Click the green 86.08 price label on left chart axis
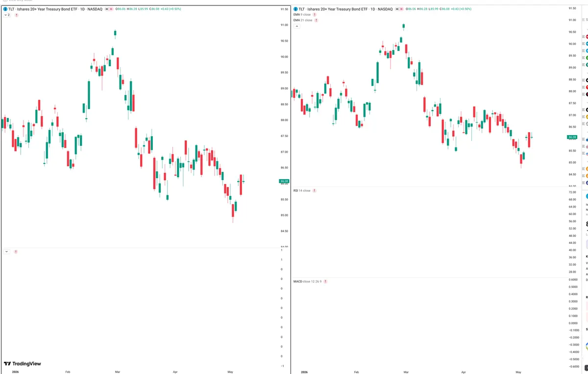 [284, 182]
